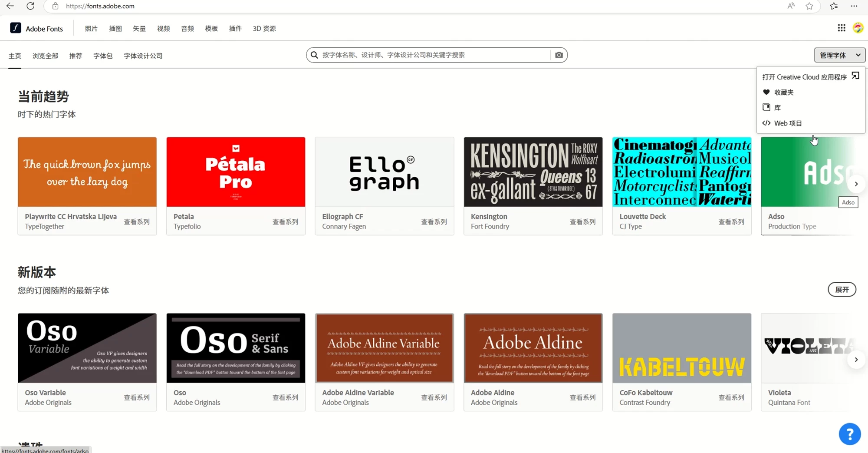
Task: Click the code icon for Web 项目
Action: coord(766,123)
